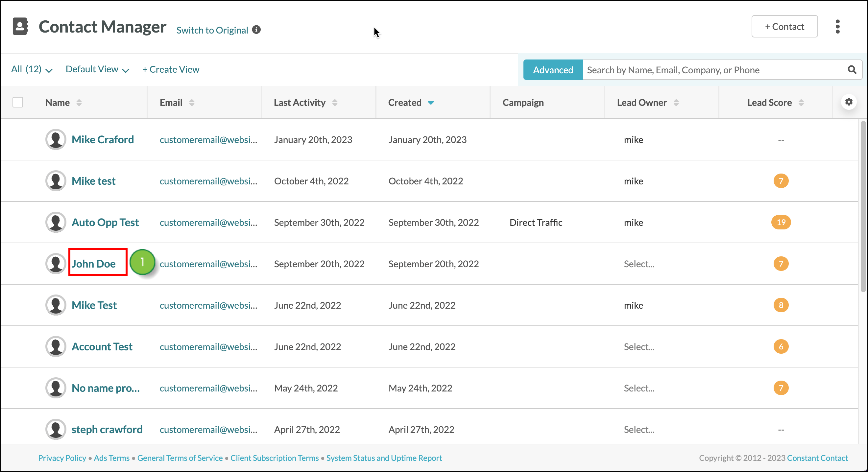The height and width of the screenshot is (472, 868).
Task: Open the three-dot overflow menu
Action: tap(838, 27)
